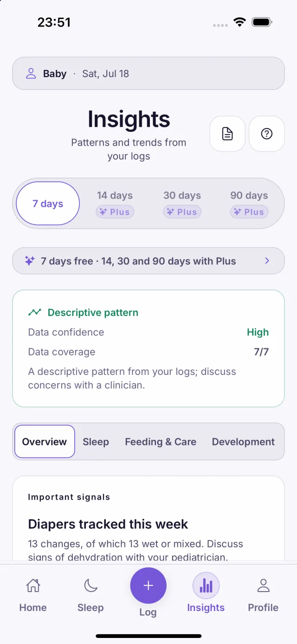This screenshot has height=644, width=297.
Task: Tap the Descriptive pattern card
Action: (x=148, y=348)
